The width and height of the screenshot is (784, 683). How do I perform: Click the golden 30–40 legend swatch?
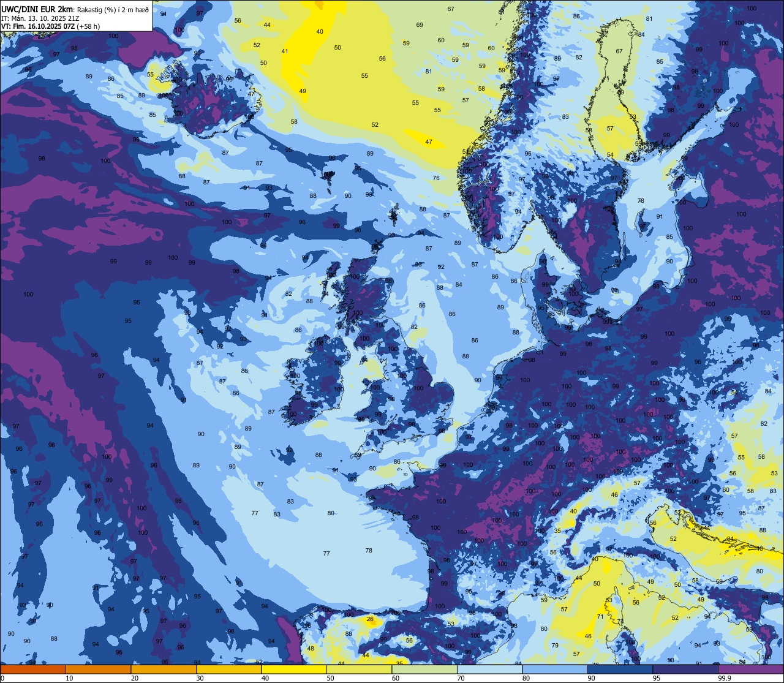[x=228, y=669]
